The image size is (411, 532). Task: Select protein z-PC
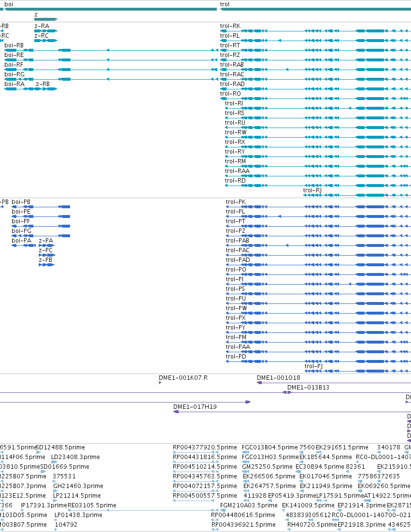pos(47,255)
